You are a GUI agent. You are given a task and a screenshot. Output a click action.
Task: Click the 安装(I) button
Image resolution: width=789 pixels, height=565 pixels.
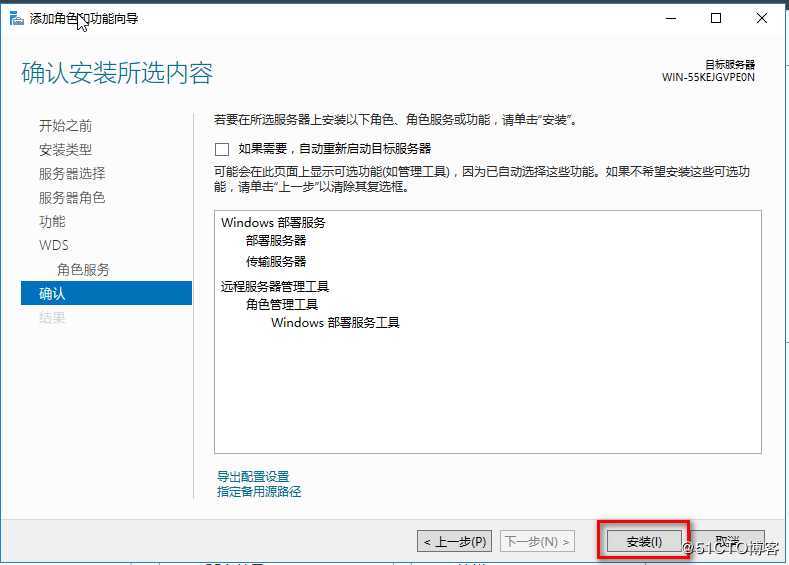[644, 541]
